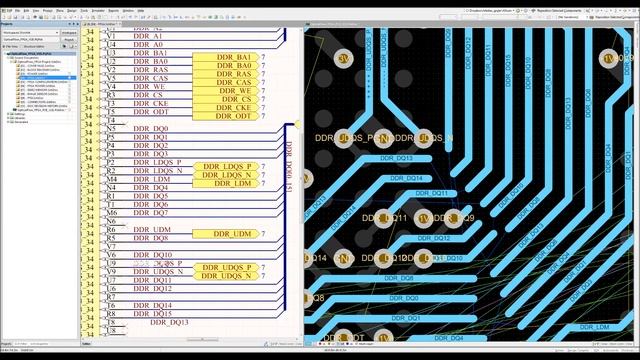Click the schematic horizontal scrollbar
This screenshot has height=360, width=640.
(x=202, y=340)
